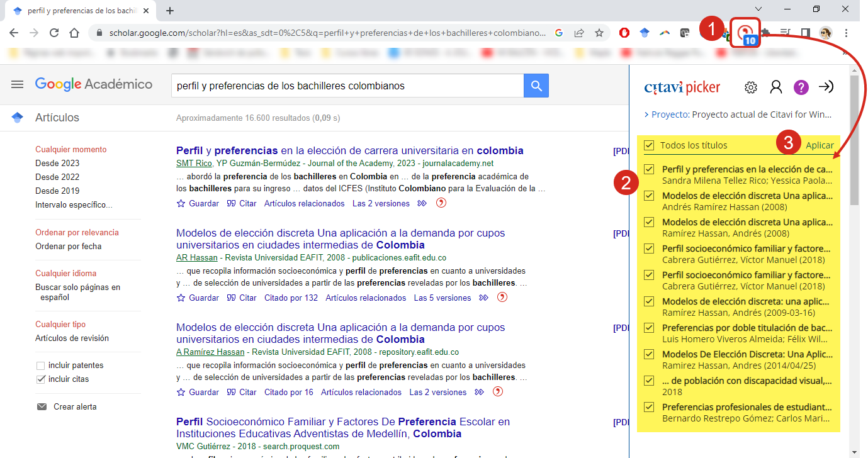Disable incluir citas checkbox
Image resolution: width=868 pixels, height=458 pixels.
coord(41,379)
